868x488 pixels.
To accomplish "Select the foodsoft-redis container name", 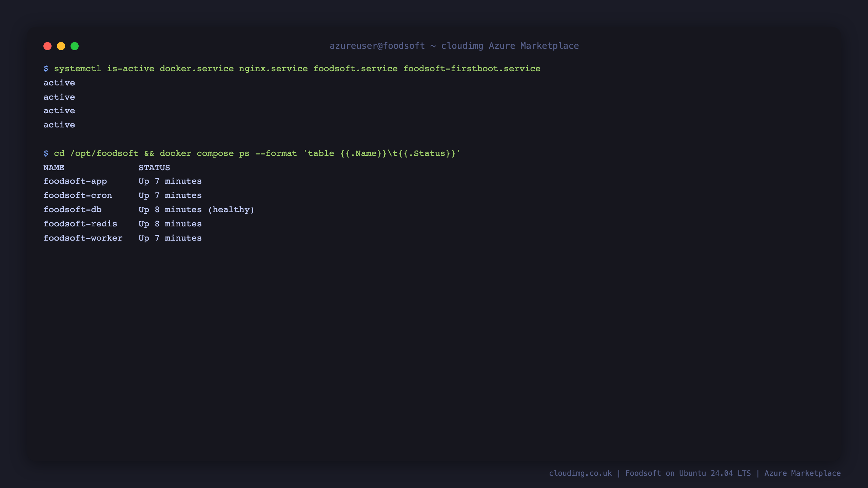I will (80, 224).
